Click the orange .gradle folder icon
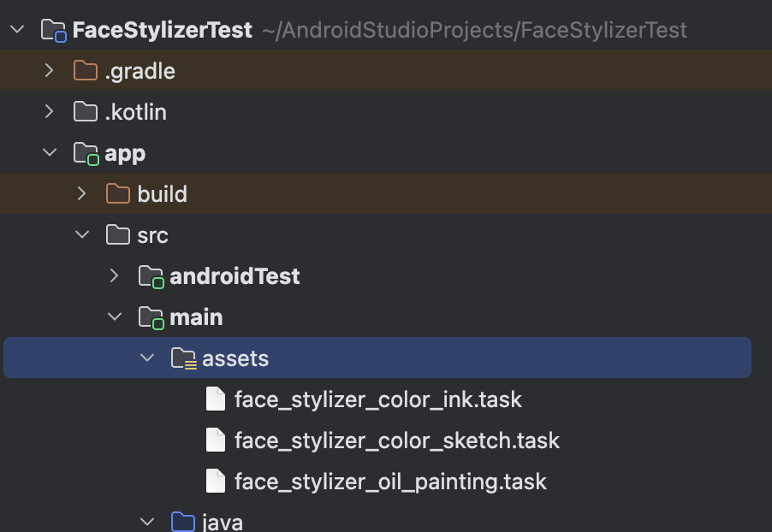The height and width of the screenshot is (532, 772). pos(86,71)
